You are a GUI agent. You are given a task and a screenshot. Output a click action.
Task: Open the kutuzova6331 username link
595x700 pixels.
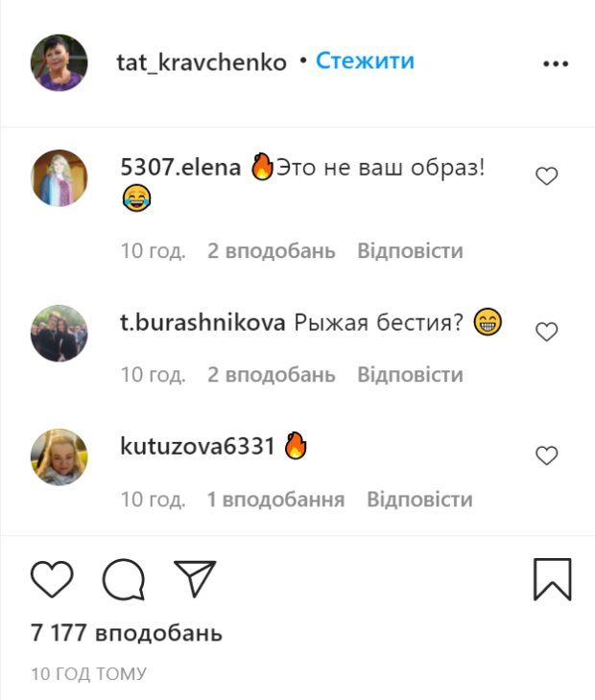(198, 446)
